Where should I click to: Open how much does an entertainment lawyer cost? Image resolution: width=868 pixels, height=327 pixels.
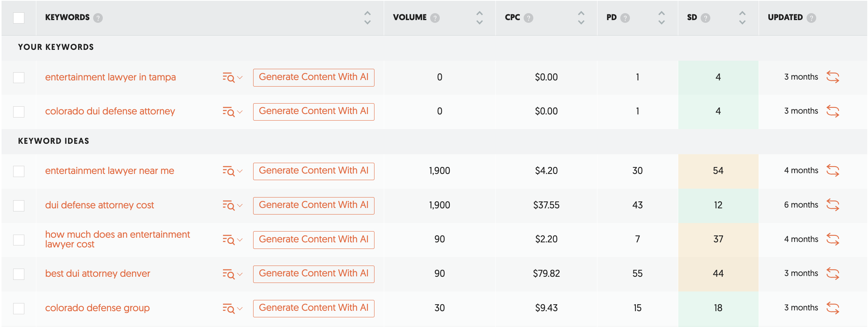click(x=117, y=239)
